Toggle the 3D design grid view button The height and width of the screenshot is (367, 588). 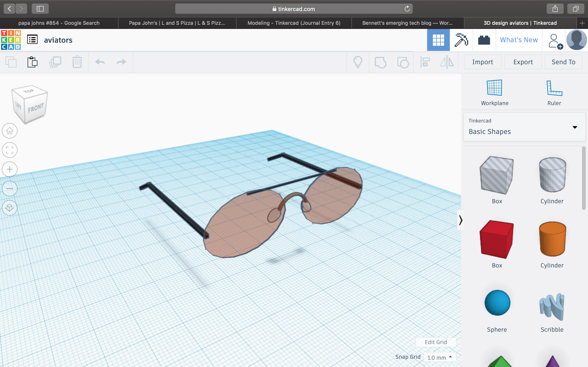click(x=438, y=40)
